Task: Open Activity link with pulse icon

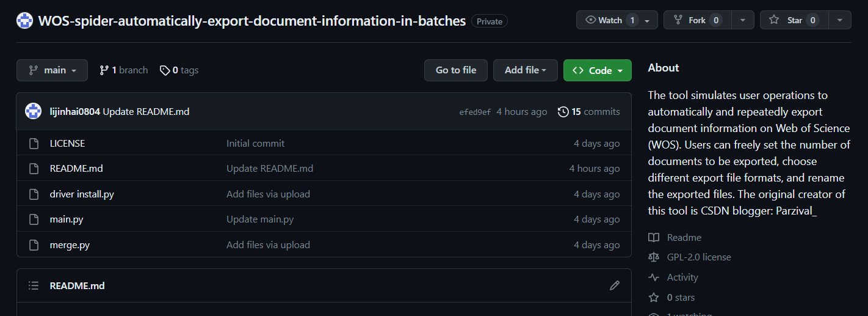Action: coord(682,277)
